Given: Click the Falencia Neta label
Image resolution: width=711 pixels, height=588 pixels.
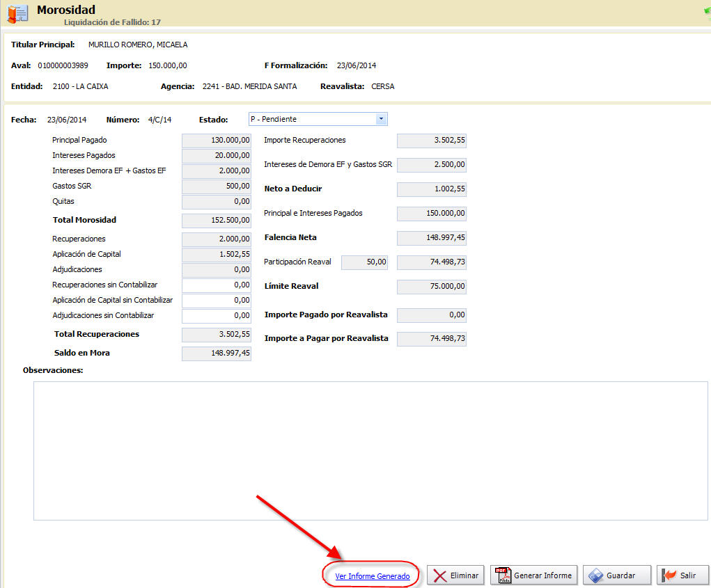Looking at the screenshot, I should coord(290,238).
